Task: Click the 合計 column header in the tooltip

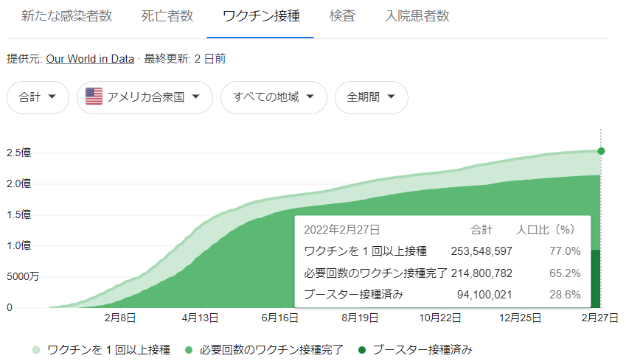Action: pos(481,230)
